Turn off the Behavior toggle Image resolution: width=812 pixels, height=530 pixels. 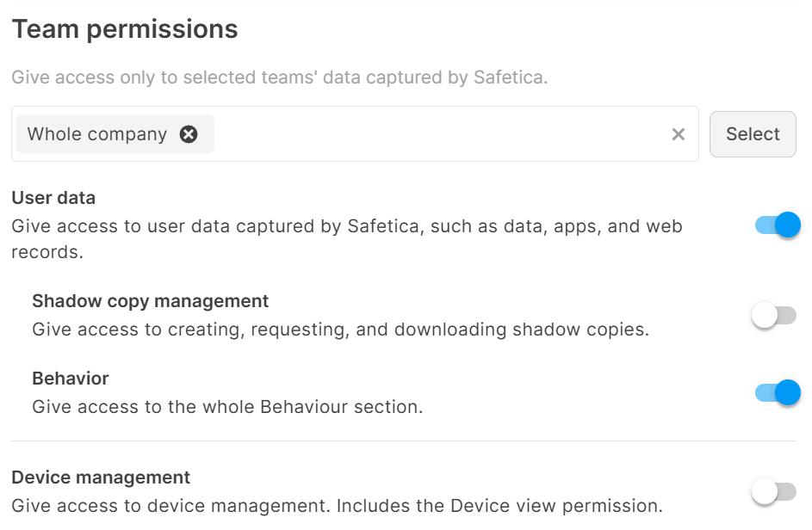[777, 393]
